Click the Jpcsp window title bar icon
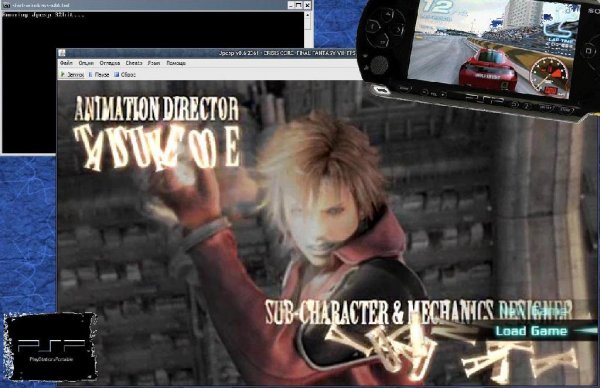The width and height of the screenshot is (600, 388). (62, 53)
